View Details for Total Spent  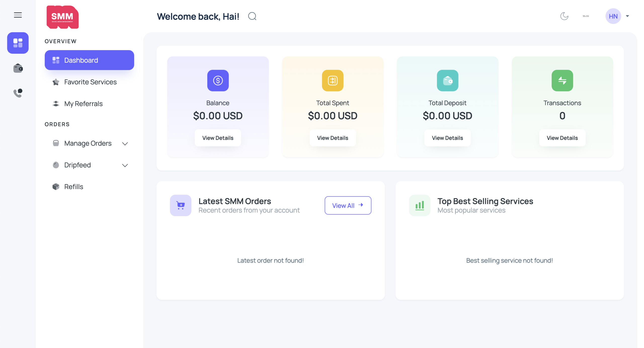coord(332,138)
